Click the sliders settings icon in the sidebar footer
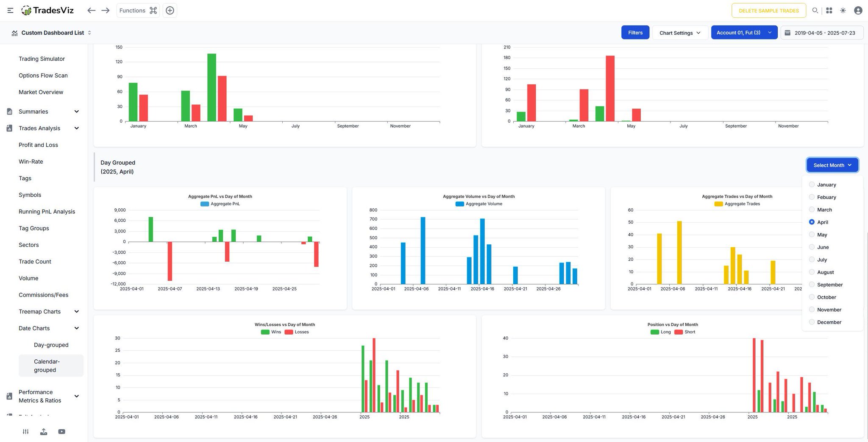Image resolution: width=868 pixels, height=442 pixels. click(x=26, y=431)
